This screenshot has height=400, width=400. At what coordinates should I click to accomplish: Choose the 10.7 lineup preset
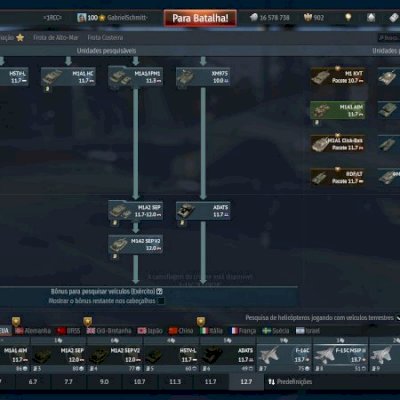[139, 382]
